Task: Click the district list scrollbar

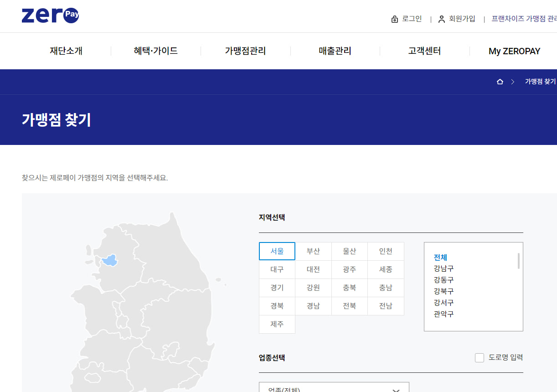Action: (519, 260)
